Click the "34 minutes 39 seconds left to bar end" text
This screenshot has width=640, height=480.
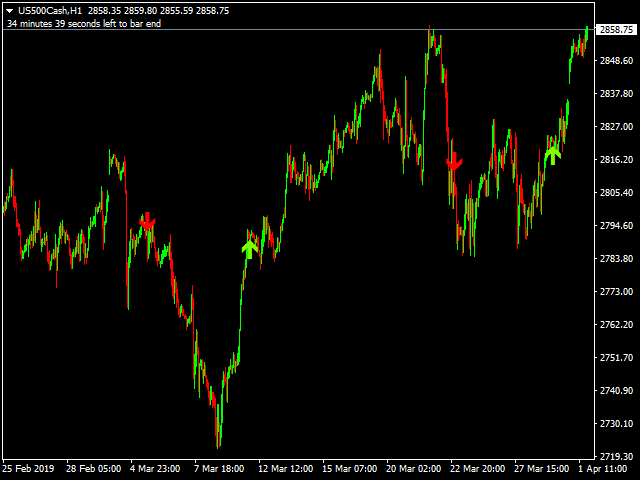tap(84, 24)
